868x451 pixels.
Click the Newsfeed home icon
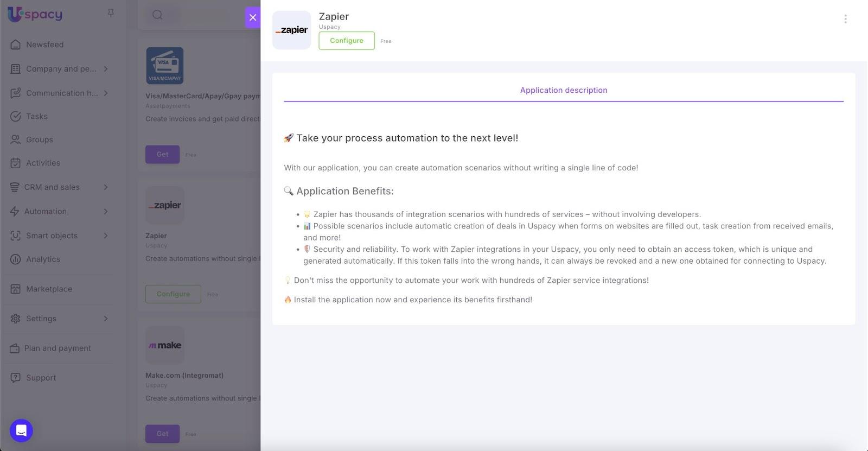pyautogui.click(x=16, y=45)
